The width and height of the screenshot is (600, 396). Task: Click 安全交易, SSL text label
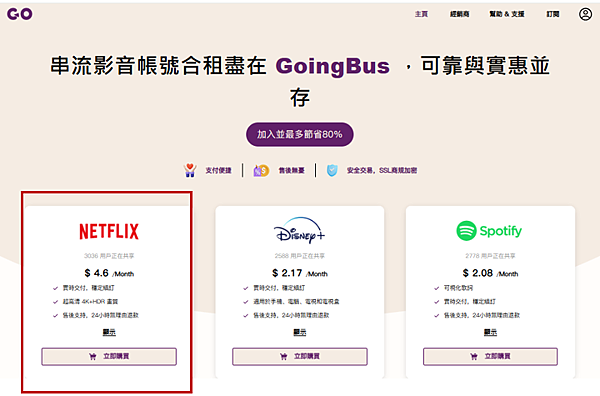382,170
